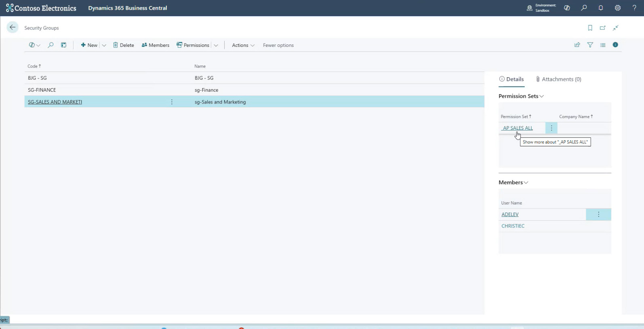Viewport: 644px width, 329px height.
Task: Open the ADELEV user link
Action: [510, 215]
